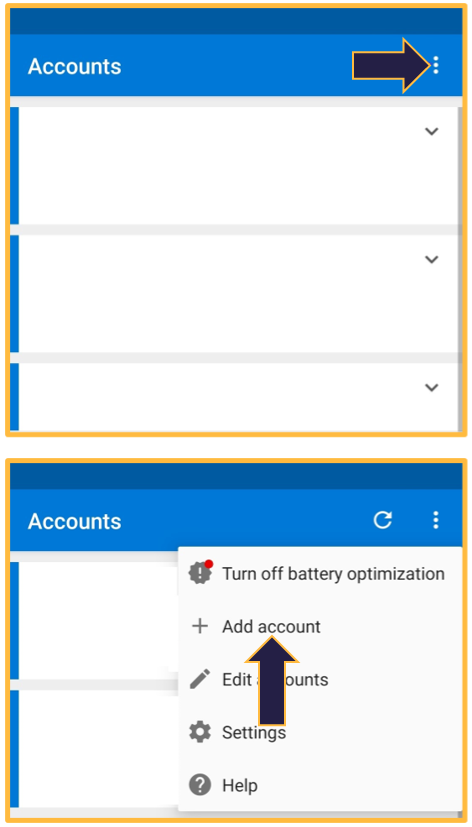472x827 pixels.
Task: Click the question mark Help icon
Action: (200, 785)
